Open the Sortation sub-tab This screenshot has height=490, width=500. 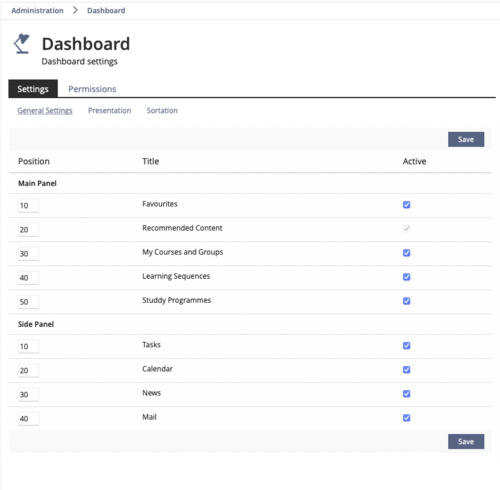click(162, 110)
